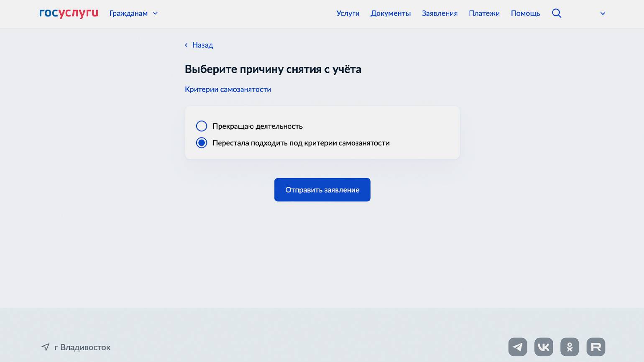Open the Rutube social icon

pos(596,347)
